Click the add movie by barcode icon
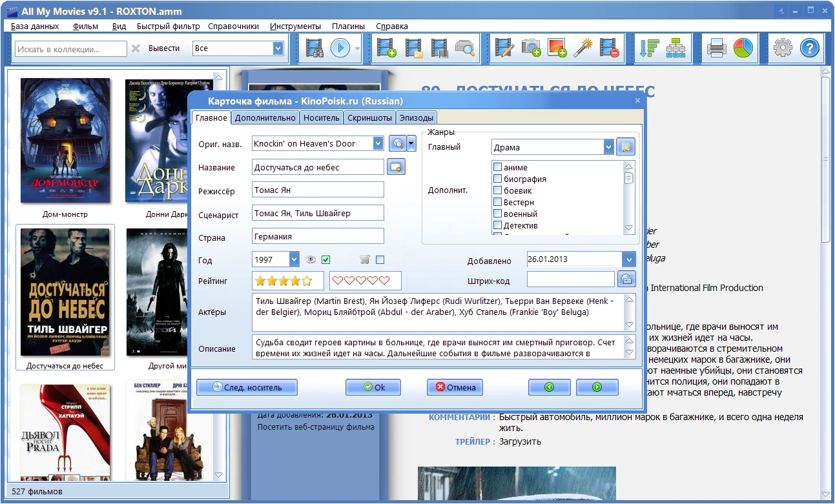 [x=439, y=48]
